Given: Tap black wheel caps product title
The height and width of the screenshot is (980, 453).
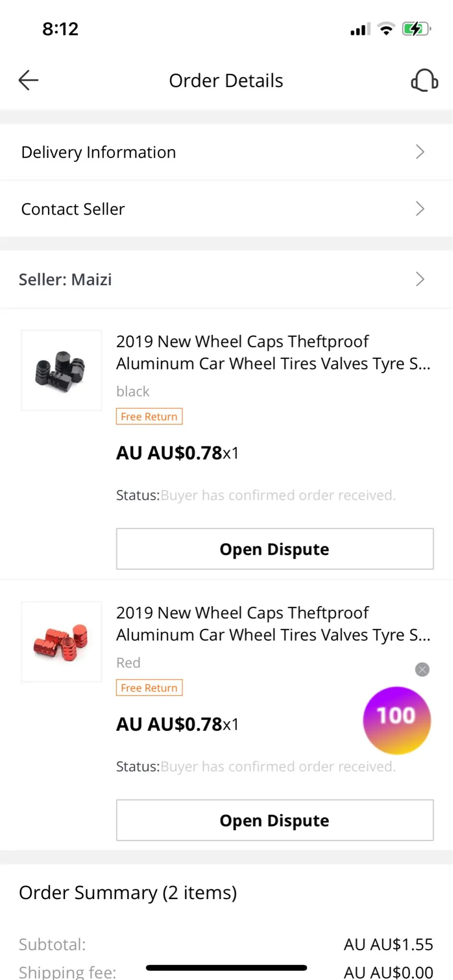Looking at the screenshot, I should point(273,352).
